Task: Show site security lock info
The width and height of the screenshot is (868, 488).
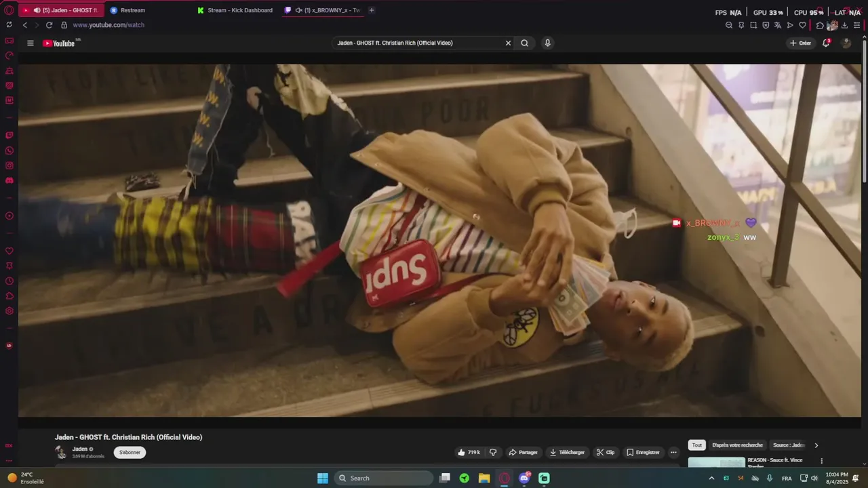Action: (x=64, y=25)
